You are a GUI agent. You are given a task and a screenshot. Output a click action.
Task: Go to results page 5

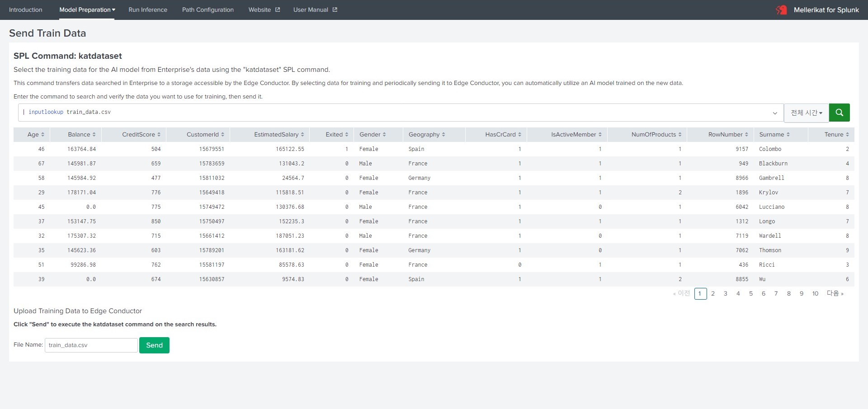point(751,294)
